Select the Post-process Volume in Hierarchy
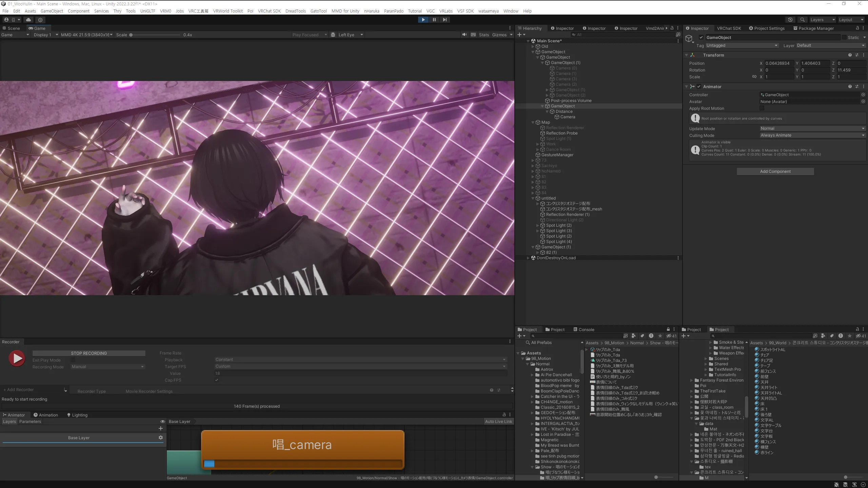 click(x=571, y=101)
